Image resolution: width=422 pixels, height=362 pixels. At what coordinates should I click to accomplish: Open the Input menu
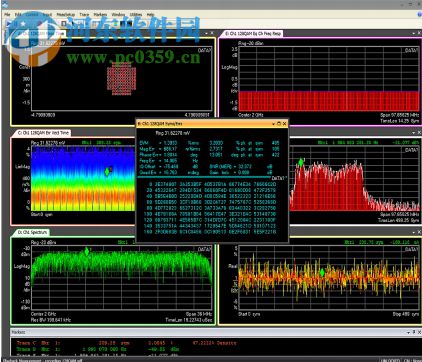tap(47, 15)
